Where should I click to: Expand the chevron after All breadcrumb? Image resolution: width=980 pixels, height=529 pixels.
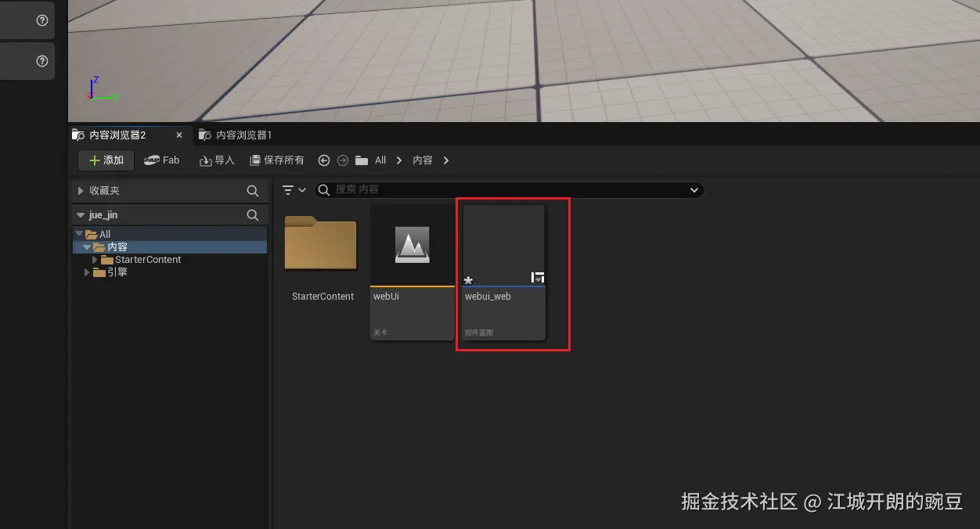399,160
